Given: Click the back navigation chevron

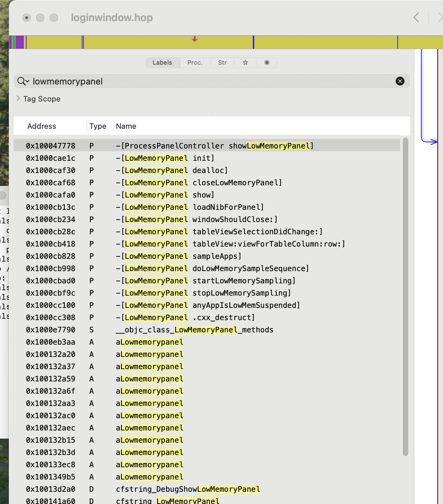Looking at the screenshot, I should pos(416,18).
